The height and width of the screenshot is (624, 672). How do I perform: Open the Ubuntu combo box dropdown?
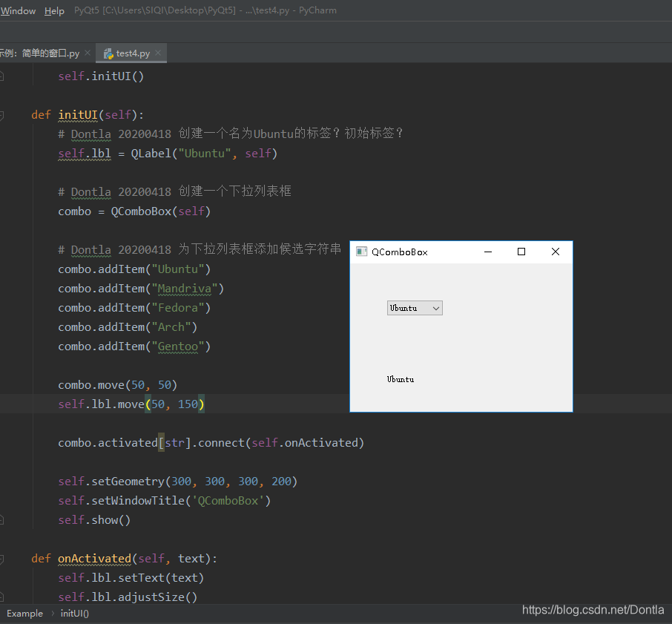tap(415, 308)
